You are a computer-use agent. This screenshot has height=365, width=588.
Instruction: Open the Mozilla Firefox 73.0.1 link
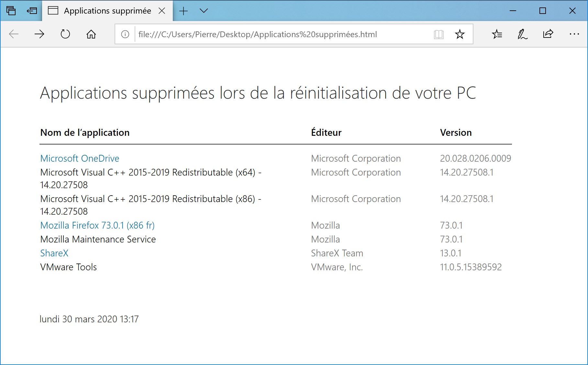tap(97, 225)
